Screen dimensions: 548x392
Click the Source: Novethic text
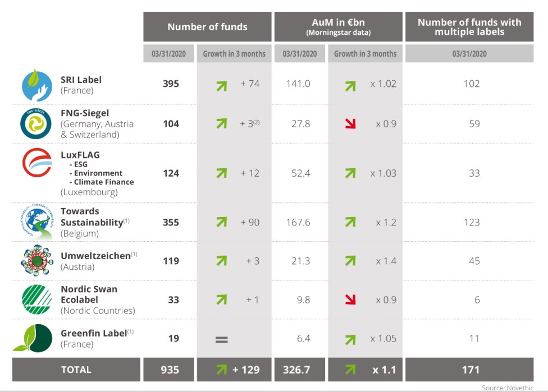[x=508, y=388]
